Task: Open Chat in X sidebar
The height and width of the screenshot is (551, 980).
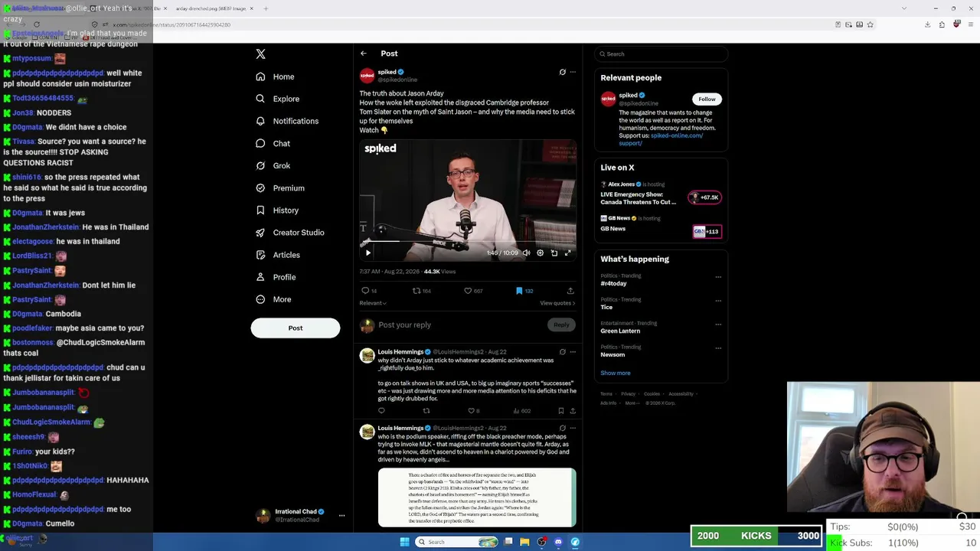Action: click(273, 143)
